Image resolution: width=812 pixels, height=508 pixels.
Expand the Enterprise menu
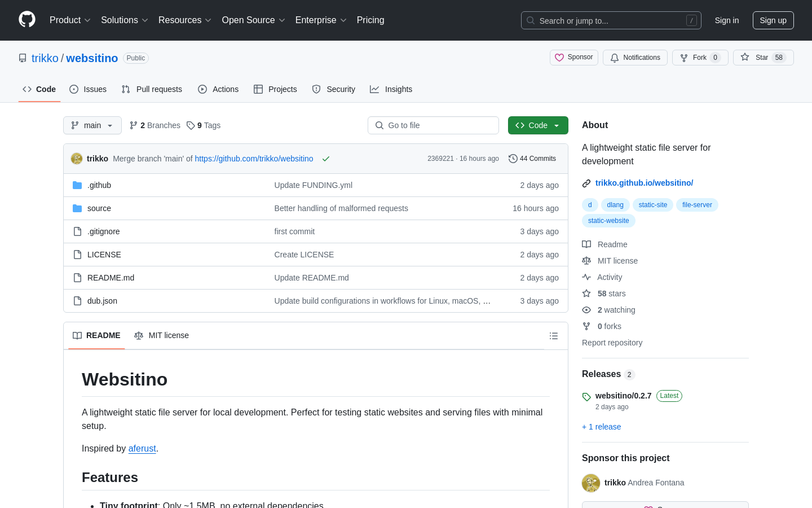pyautogui.click(x=321, y=20)
